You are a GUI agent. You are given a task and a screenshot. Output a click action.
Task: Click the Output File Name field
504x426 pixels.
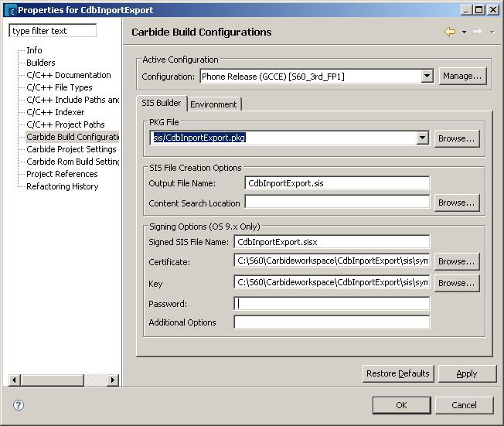click(x=337, y=183)
